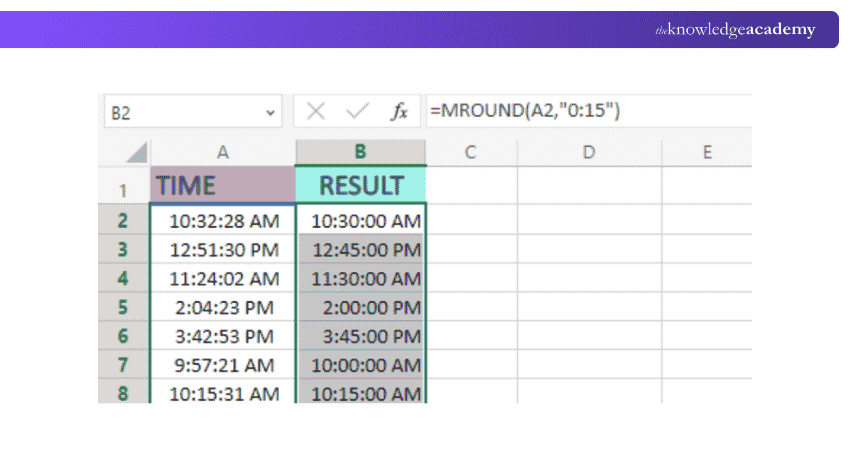Click the RESULT header cell
The image size is (850, 450).
click(x=361, y=185)
